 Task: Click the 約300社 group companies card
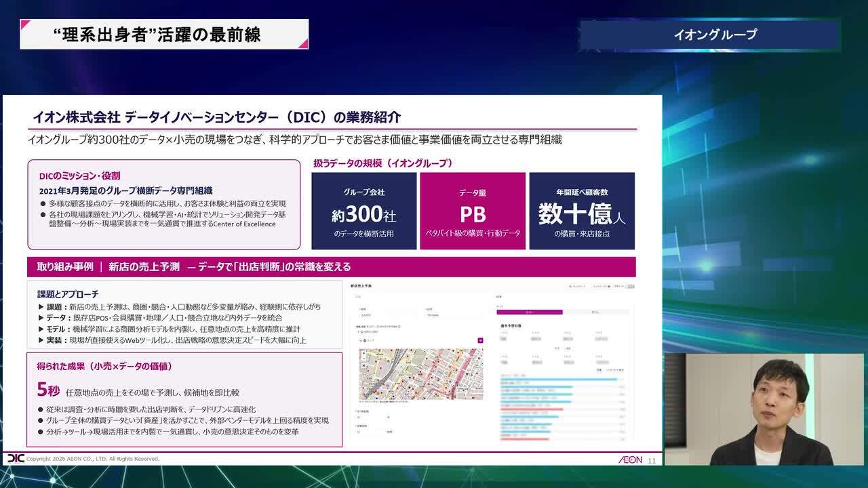pyautogui.click(x=364, y=211)
